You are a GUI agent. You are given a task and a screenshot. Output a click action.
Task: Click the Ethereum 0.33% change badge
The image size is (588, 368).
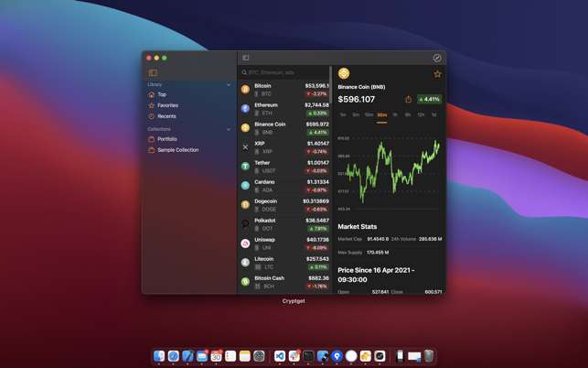click(317, 113)
